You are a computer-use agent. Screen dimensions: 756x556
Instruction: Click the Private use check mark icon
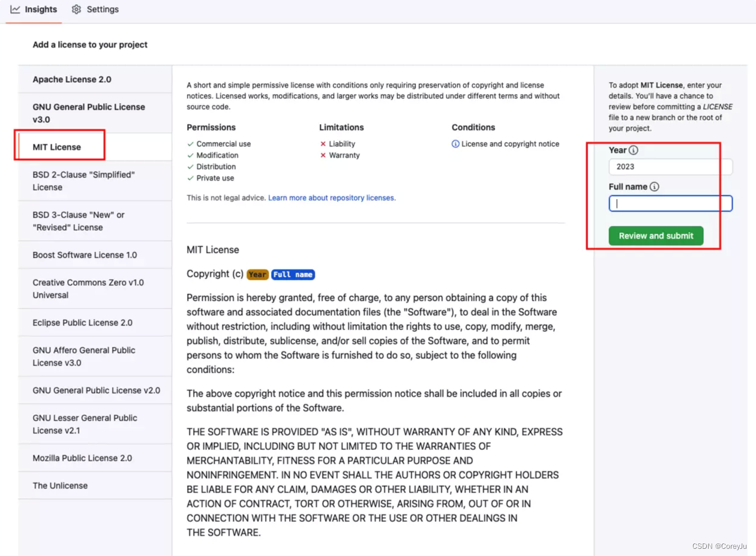coord(190,178)
